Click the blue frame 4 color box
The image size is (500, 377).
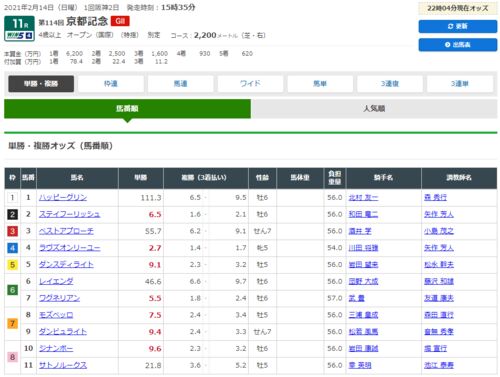pyautogui.click(x=12, y=248)
